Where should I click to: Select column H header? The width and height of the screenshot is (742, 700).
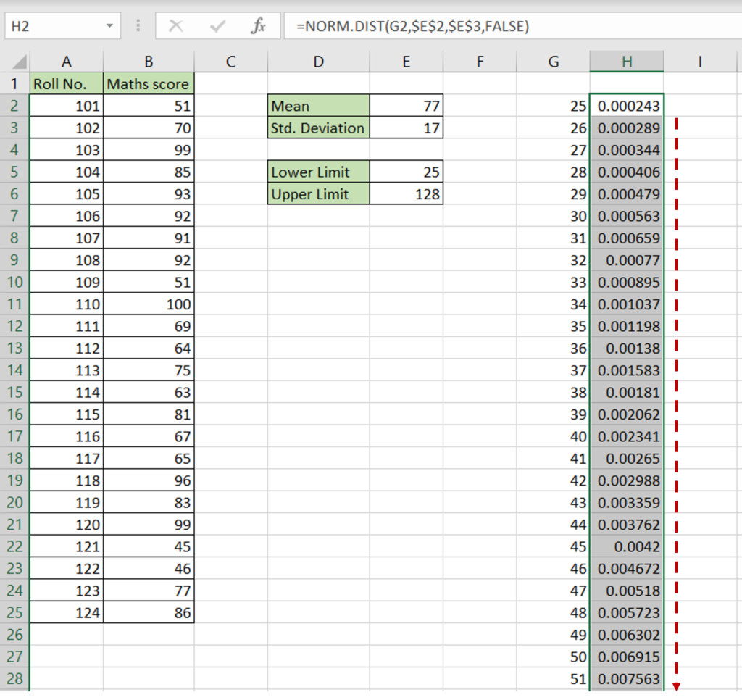[x=626, y=62]
